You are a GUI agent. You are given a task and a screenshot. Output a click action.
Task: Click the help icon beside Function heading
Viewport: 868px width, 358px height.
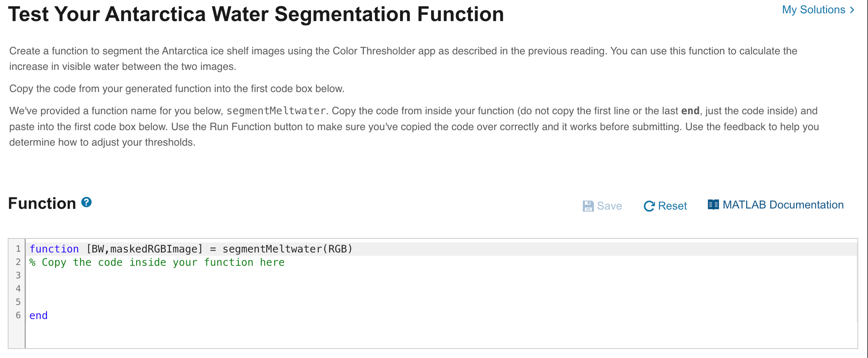point(86,202)
